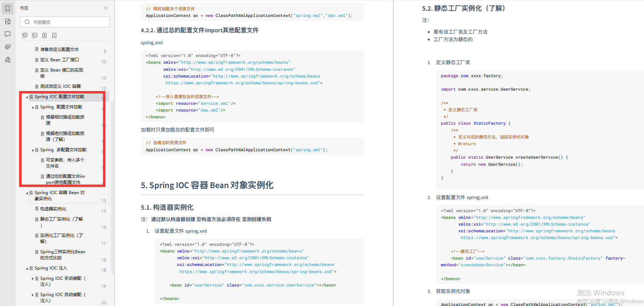Open the comments panel icon in sidebar
Image resolution: width=644 pixels, height=306 pixels.
8,34
